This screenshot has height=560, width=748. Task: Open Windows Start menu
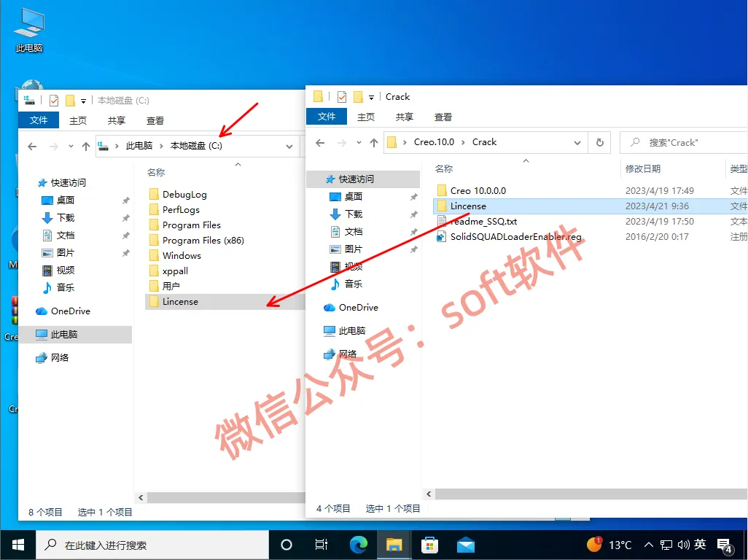click(x=18, y=545)
